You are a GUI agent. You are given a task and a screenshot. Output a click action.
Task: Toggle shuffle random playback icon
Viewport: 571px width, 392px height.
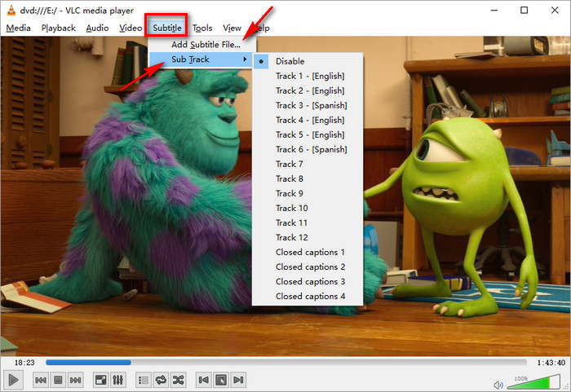pyautogui.click(x=179, y=380)
